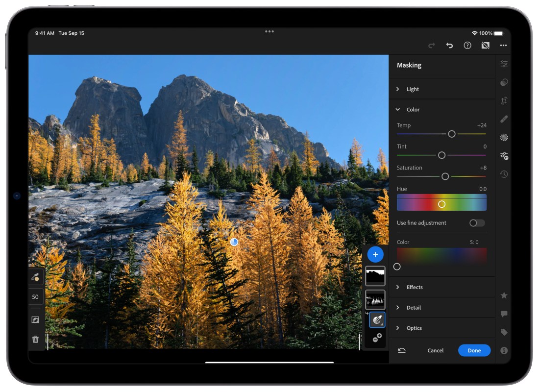Open the three-dot more options menu

tap(503, 46)
